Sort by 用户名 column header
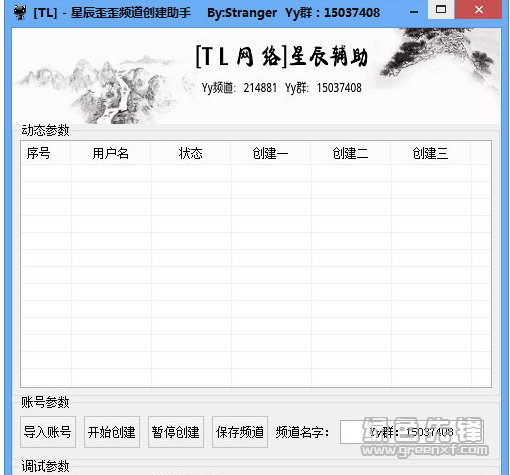This screenshot has width=510, height=475. (x=111, y=153)
